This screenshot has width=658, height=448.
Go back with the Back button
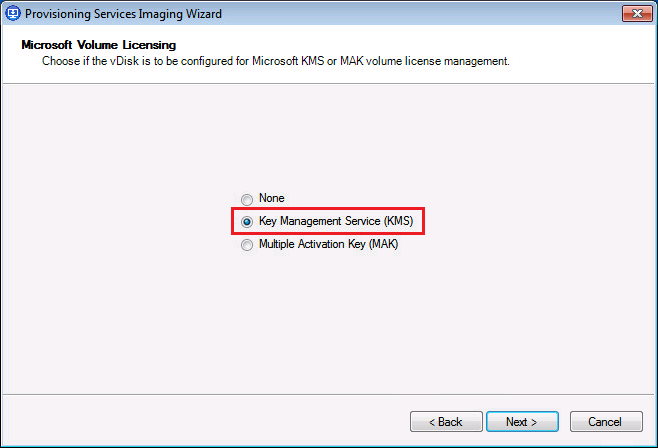pyautogui.click(x=446, y=422)
